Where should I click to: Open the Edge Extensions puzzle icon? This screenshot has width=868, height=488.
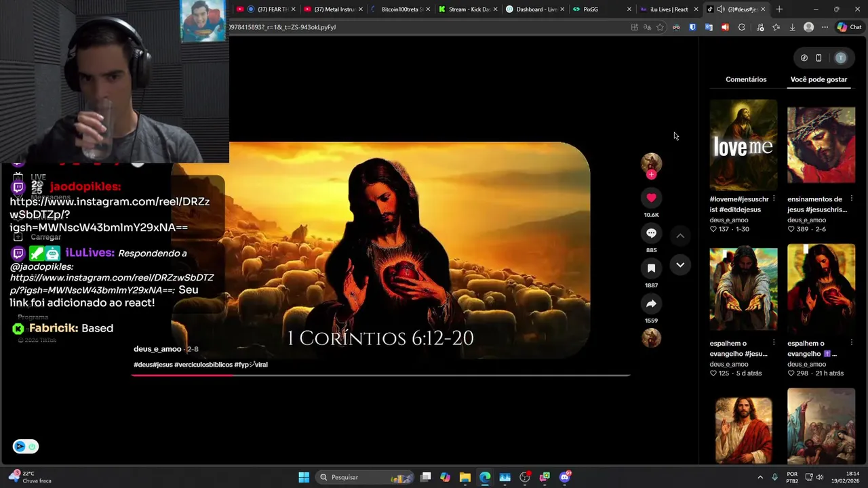741,27
